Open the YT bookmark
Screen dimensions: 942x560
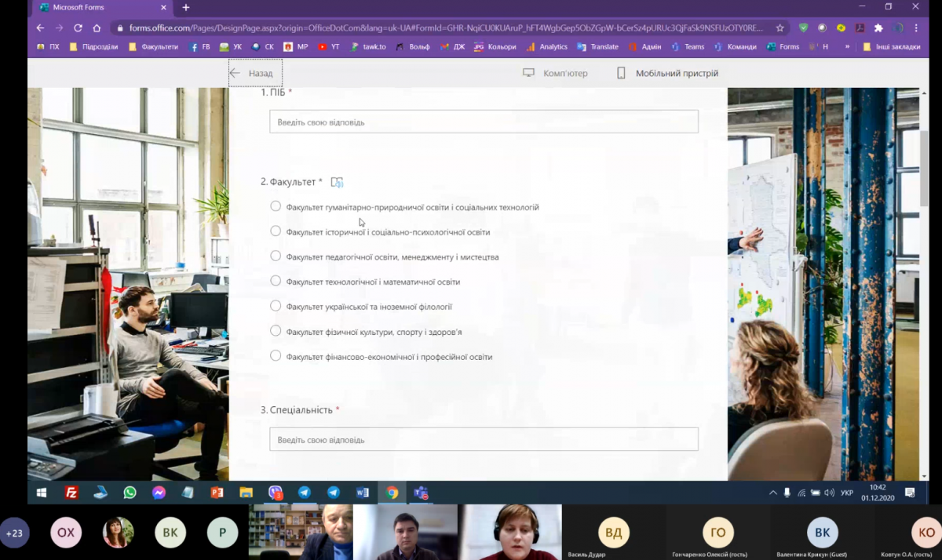(329, 47)
